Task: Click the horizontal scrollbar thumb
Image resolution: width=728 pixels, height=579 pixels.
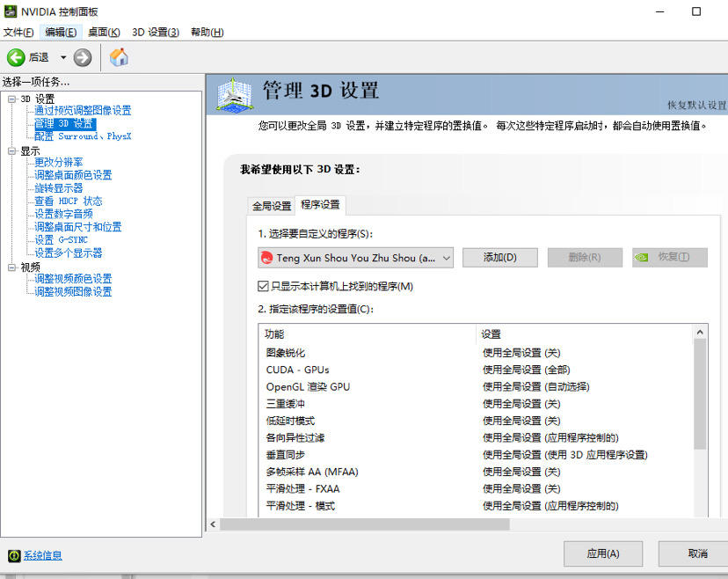Action: click(365, 524)
